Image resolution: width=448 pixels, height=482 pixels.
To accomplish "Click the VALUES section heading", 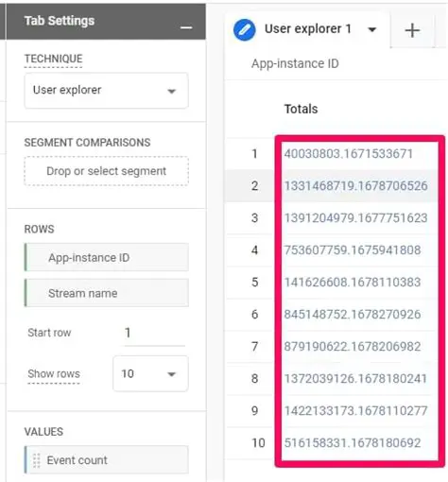I will click(x=43, y=432).
